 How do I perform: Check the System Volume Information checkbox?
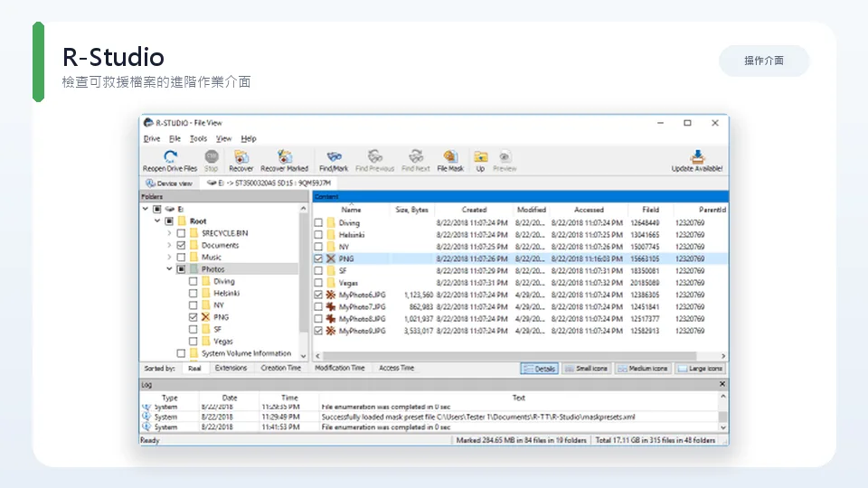pyautogui.click(x=181, y=353)
